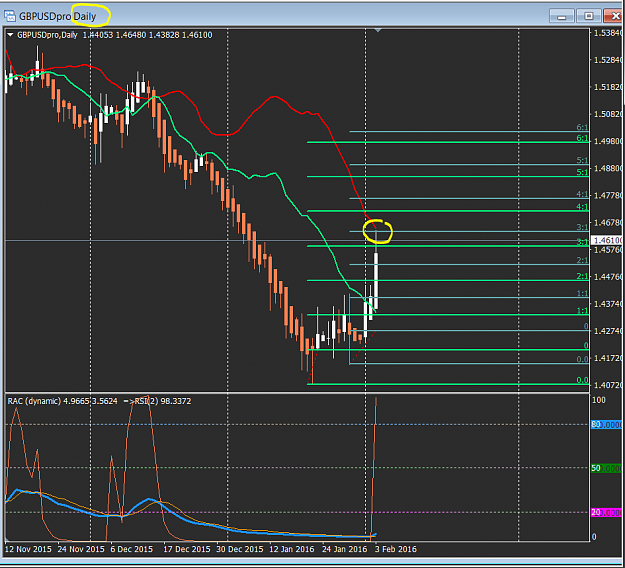Select the RAC (dynamic) indicator label
Screen dimensions: 625x568
tap(34, 401)
